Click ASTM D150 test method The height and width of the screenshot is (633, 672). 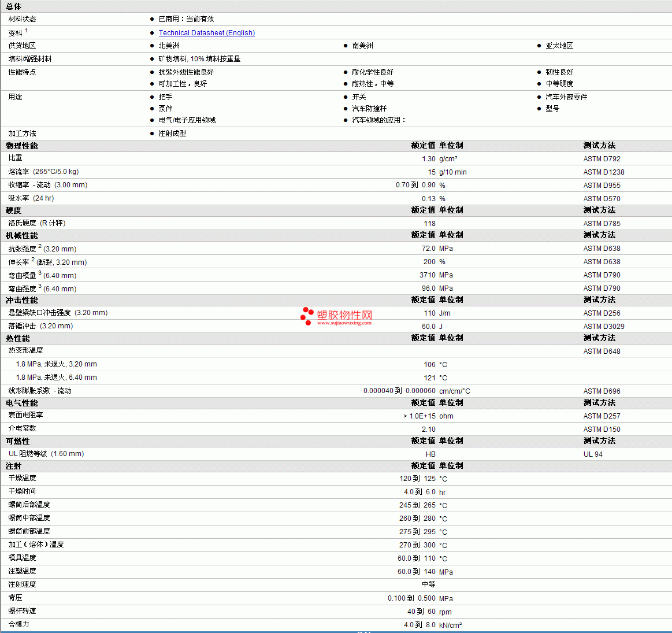click(602, 430)
